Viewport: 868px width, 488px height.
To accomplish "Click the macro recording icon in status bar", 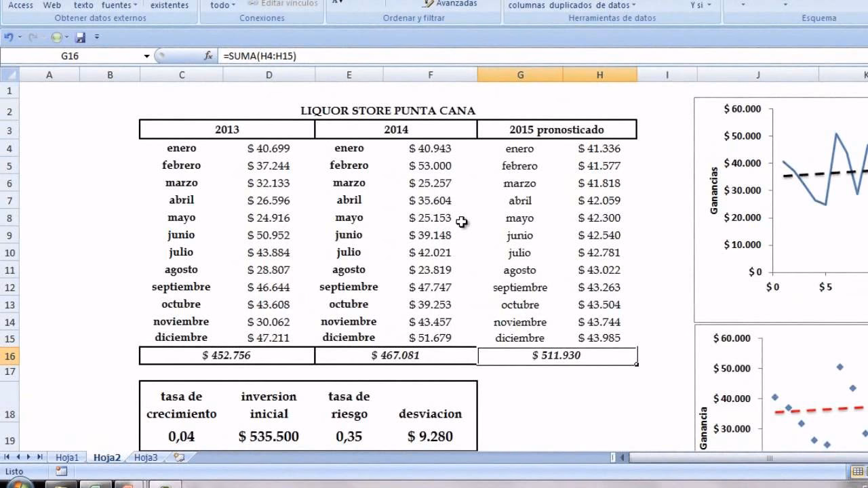I will [62, 471].
